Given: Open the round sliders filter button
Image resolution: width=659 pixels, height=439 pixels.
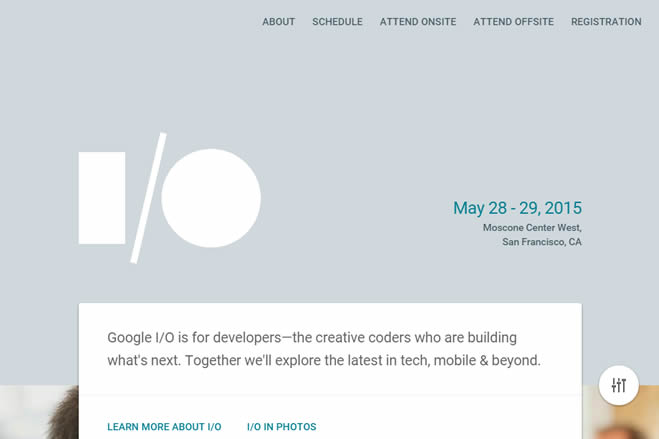Looking at the screenshot, I should [x=619, y=385].
